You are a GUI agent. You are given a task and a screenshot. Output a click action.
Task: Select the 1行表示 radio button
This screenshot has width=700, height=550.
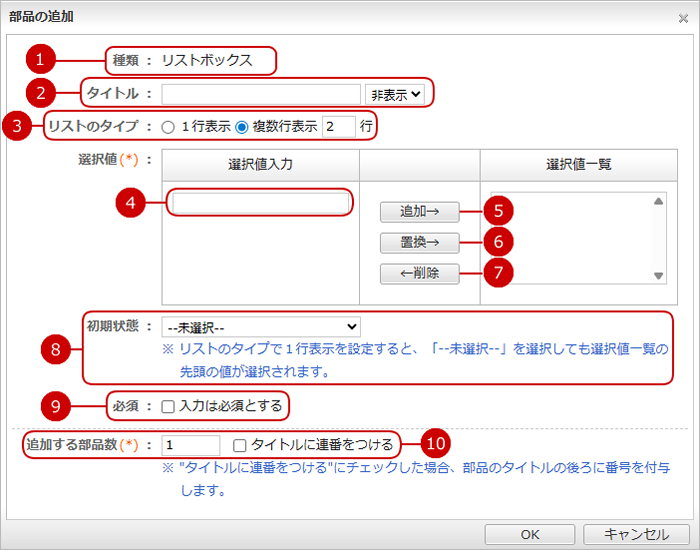pyautogui.click(x=168, y=127)
